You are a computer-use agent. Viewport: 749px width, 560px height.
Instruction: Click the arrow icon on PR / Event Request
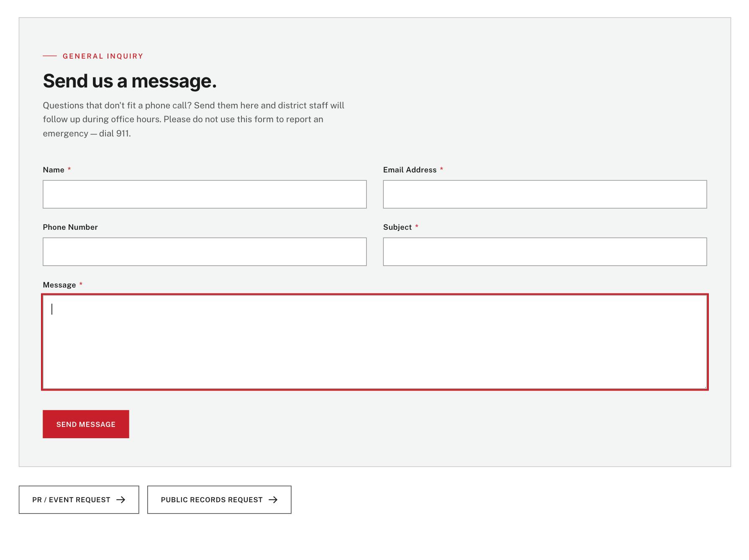[x=121, y=500]
